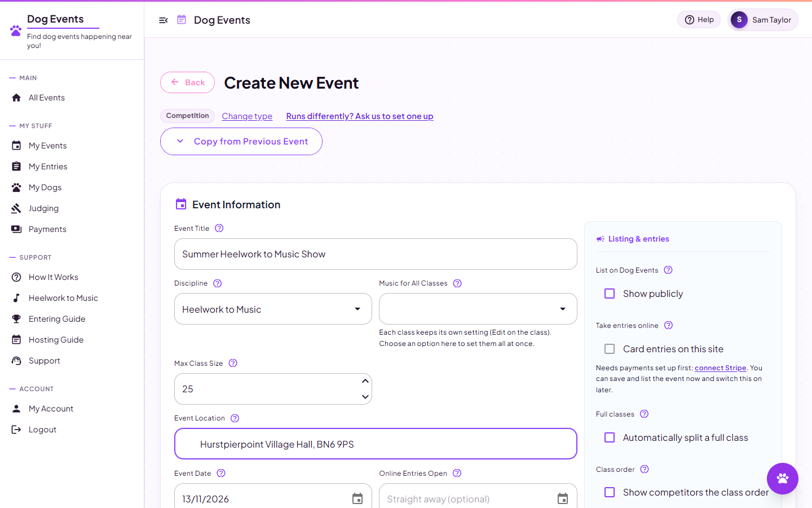Show the Max Class Size help icon

pos(233,363)
